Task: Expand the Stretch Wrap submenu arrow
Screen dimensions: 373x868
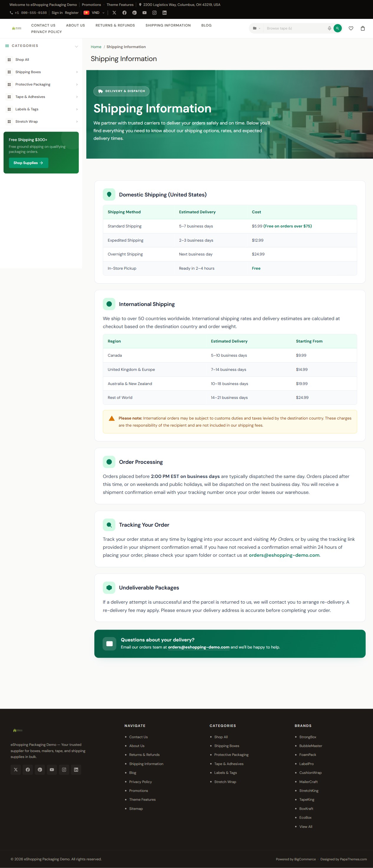Action: click(x=77, y=122)
